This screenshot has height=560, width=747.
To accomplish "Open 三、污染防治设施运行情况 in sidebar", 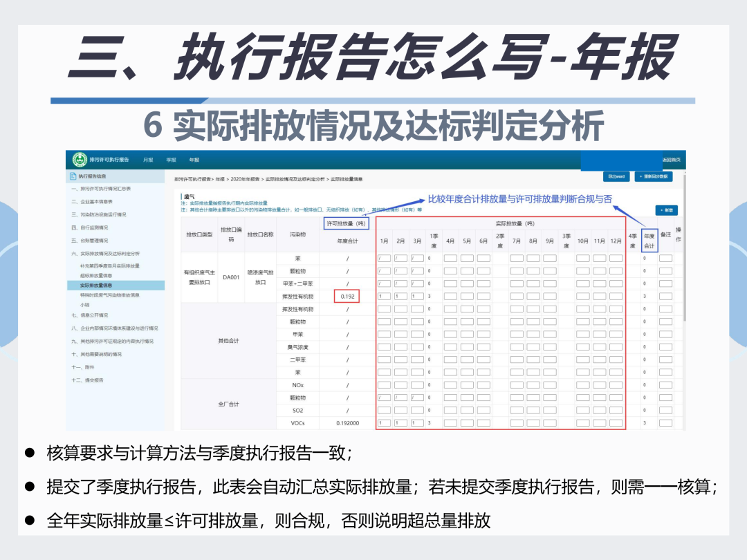I will 99,215.
